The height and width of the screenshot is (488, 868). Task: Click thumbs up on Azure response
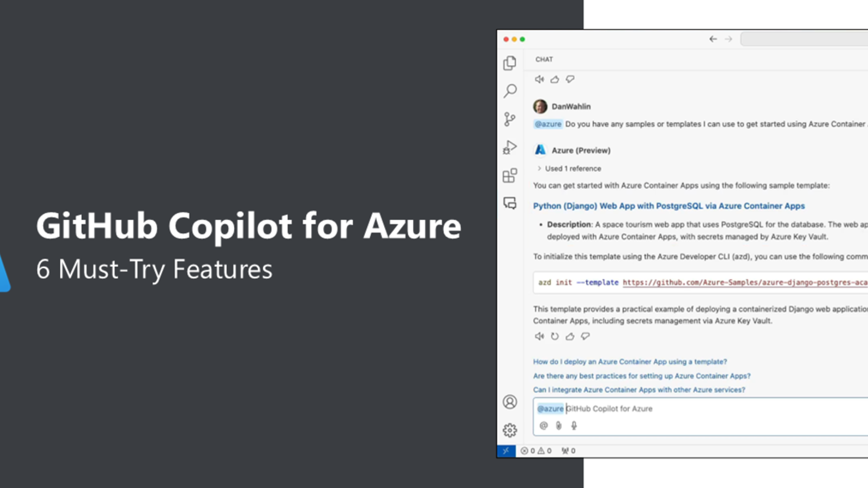pyautogui.click(x=570, y=336)
